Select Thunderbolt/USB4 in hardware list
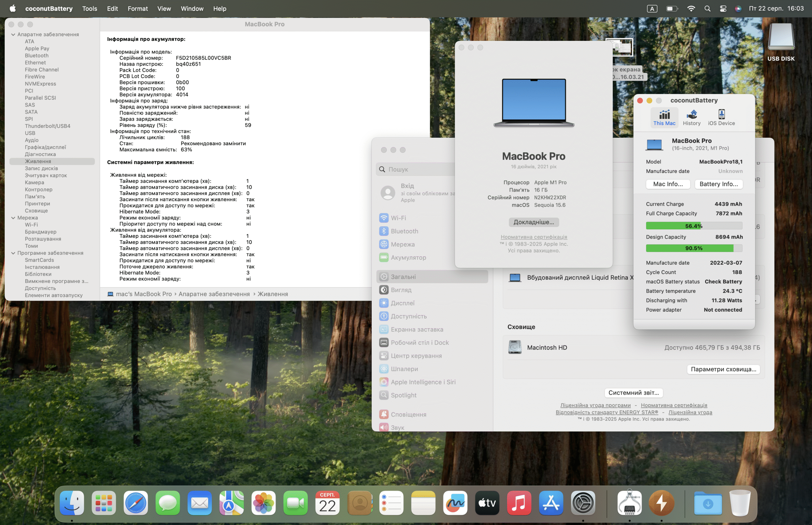Screen dimensions: 812x525 tap(47, 126)
